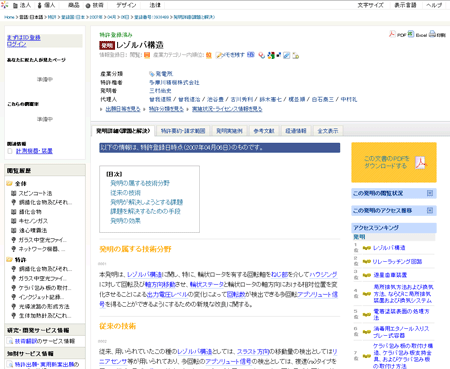Click the ログイン link

[16, 44]
